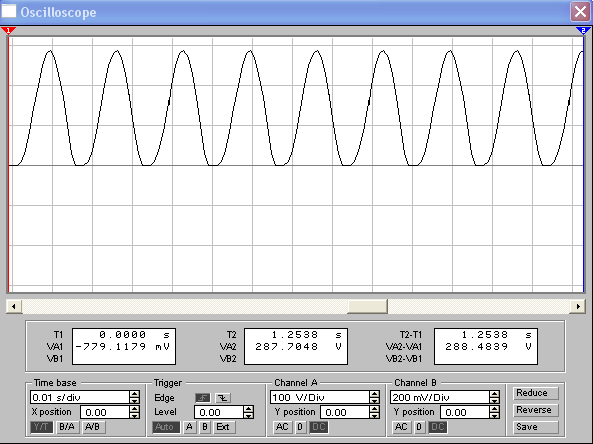Click the scrollbar right arrow
Image resolution: width=593 pixels, height=444 pixels.
click(x=578, y=306)
